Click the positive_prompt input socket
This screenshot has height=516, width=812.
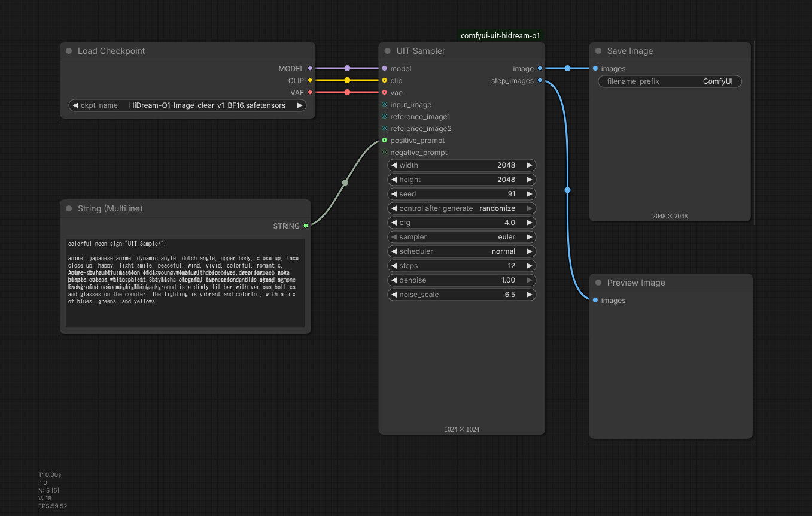point(384,141)
